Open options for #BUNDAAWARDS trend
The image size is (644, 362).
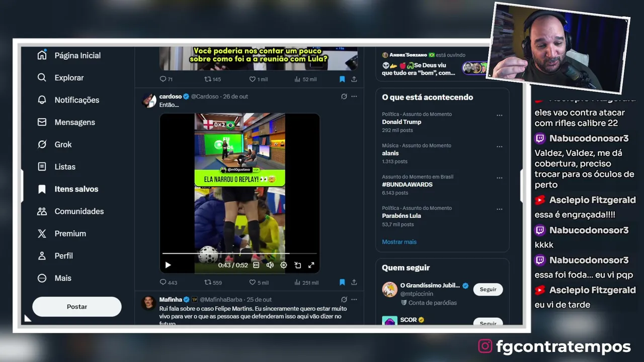500,177
